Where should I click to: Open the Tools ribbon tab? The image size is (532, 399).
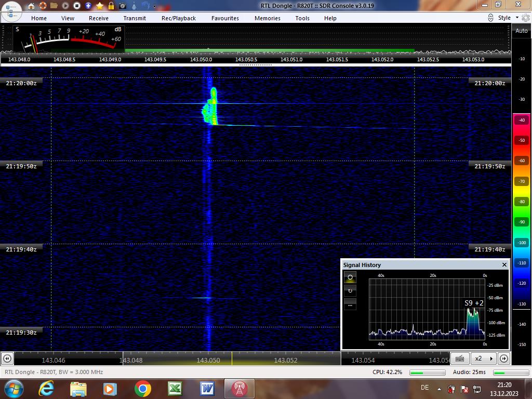pyautogui.click(x=302, y=18)
